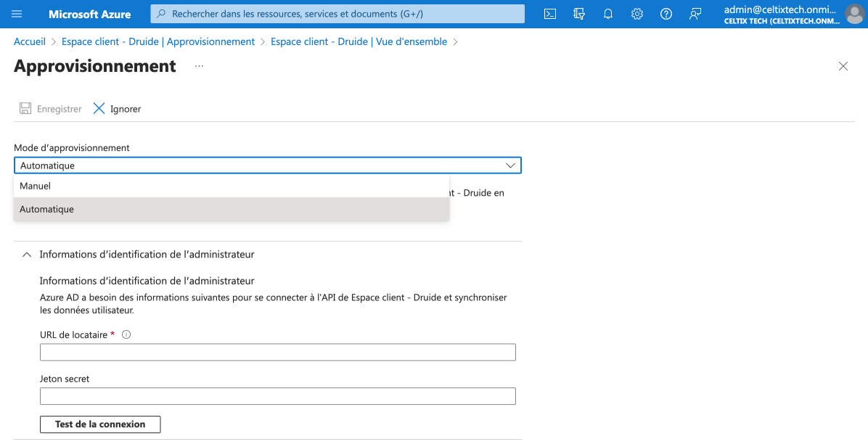Screen dimensions: 868x447
Task: Open Espace client - Druide | Vue d'ensemble breadcrumb
Action: 359,41
